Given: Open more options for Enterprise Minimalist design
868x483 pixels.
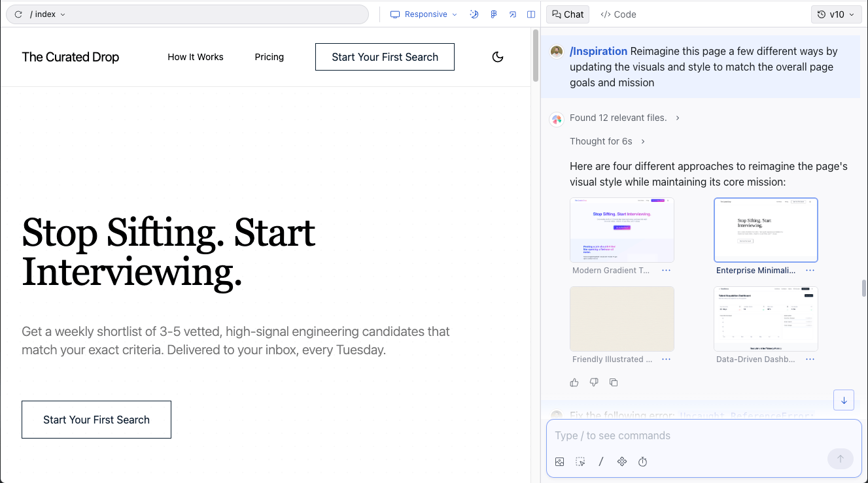Looking at the screenshot, I should [810, 271].
